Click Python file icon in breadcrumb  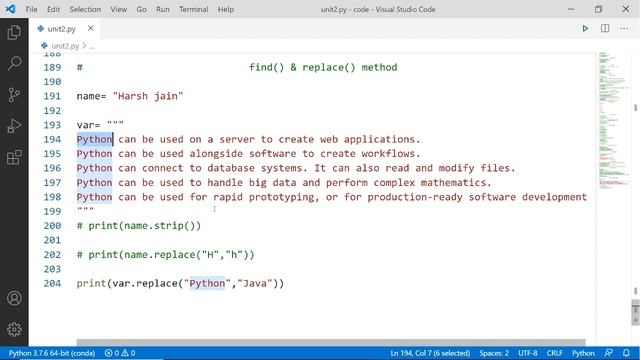44,46
